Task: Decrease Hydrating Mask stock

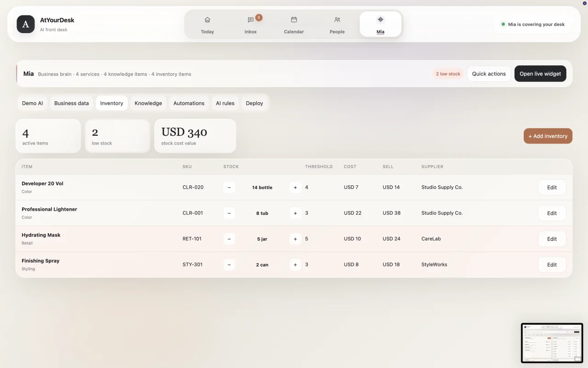Action: click(x=229, y=239)
